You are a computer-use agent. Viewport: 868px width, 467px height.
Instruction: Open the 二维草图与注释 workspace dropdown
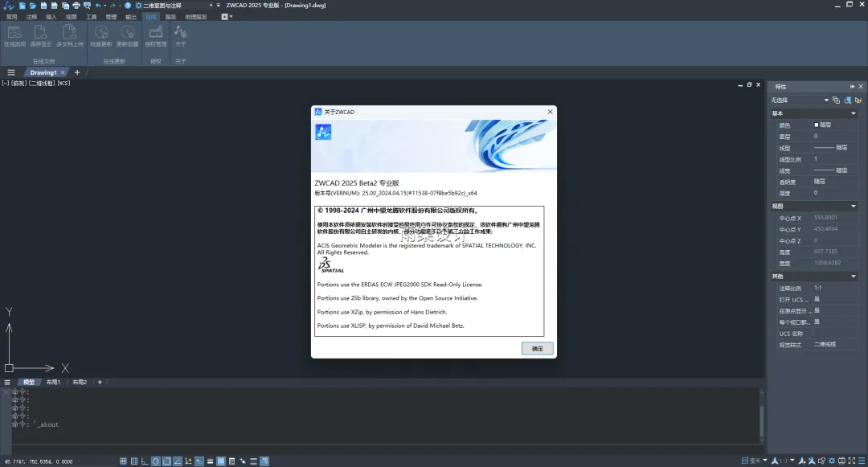[176, 6]
